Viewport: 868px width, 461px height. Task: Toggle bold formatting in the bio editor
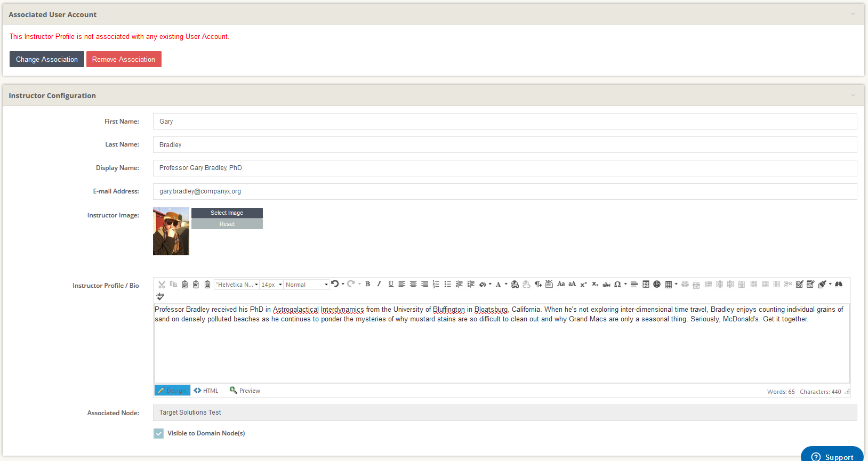click(368, 284)
